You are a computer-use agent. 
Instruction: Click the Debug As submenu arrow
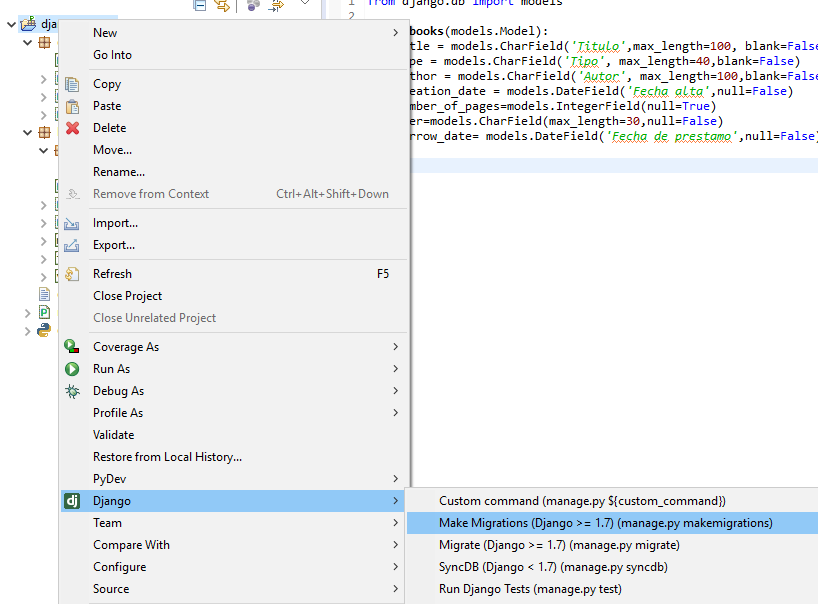coord(395,391)
